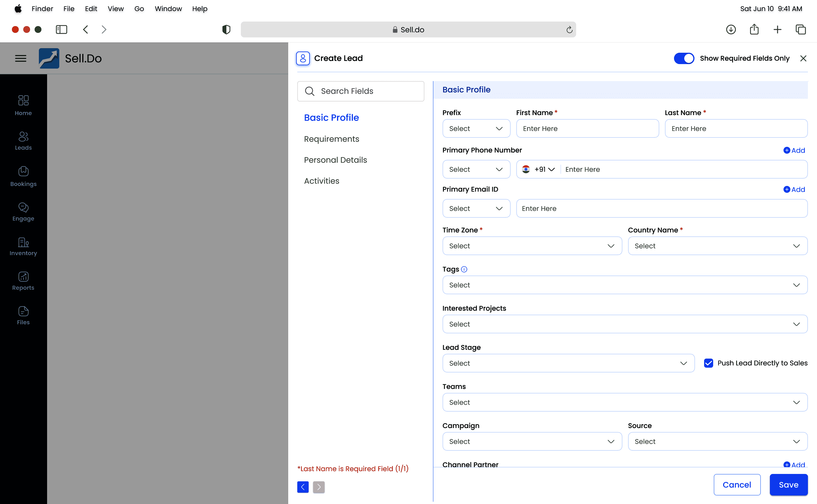
Task: Click the Save button
Action: (x=788, y=485)
